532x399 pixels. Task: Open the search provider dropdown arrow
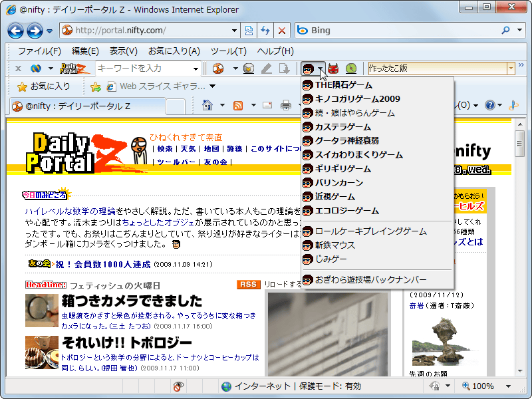[x=519, y=30]
